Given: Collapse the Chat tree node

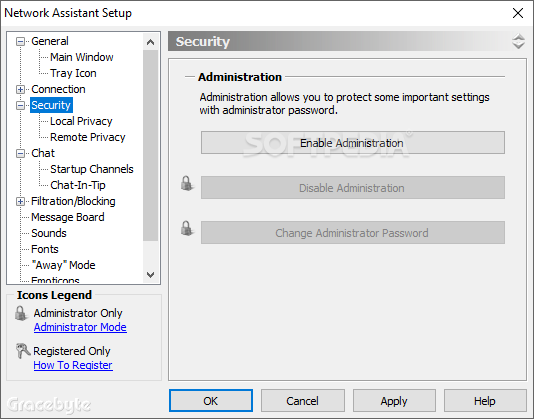Looking at the screenshot, I should coord(20,154).
